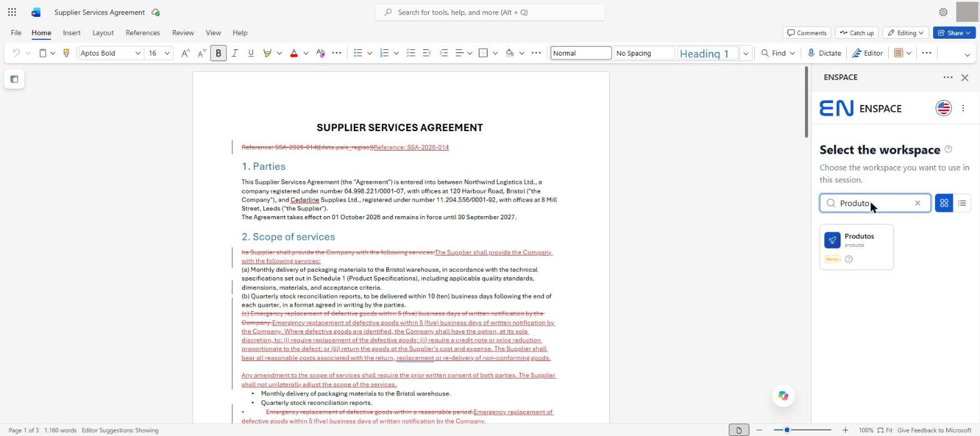Open the app launcher waffle icon
Viewport: 980px width, 436px height.
[12, 12]
